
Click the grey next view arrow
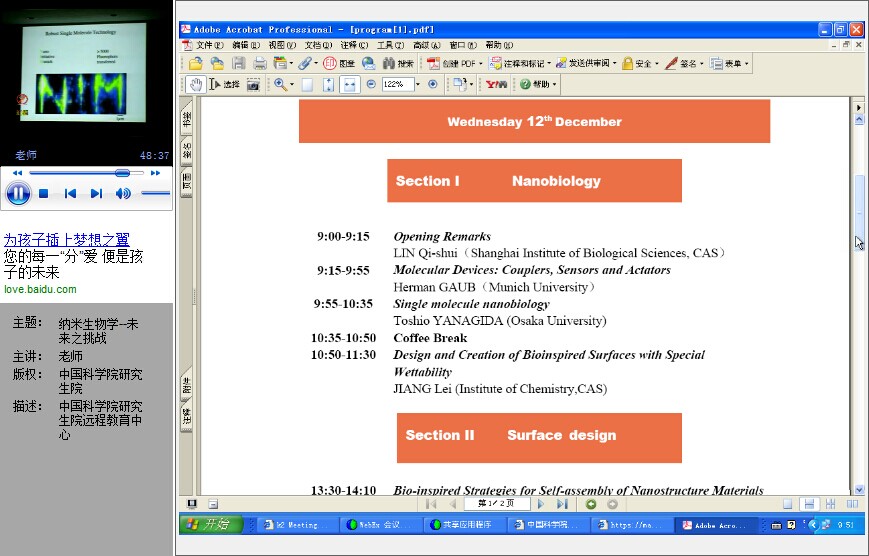(x=612, y=504)
